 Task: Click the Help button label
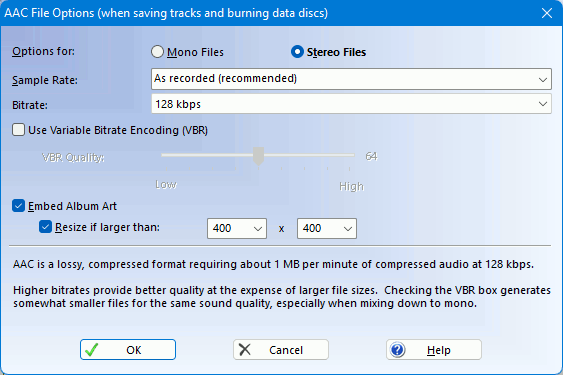click(x=438, y=350)
